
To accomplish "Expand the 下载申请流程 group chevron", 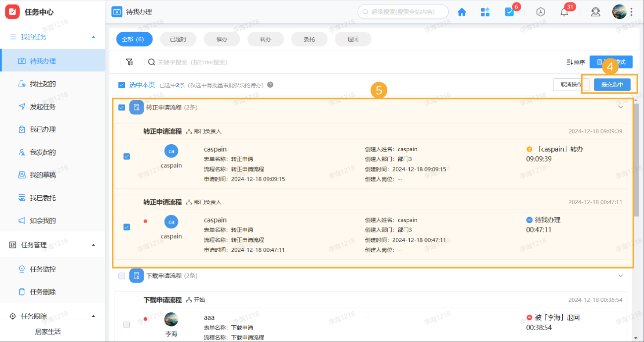I will pos(621,276).
